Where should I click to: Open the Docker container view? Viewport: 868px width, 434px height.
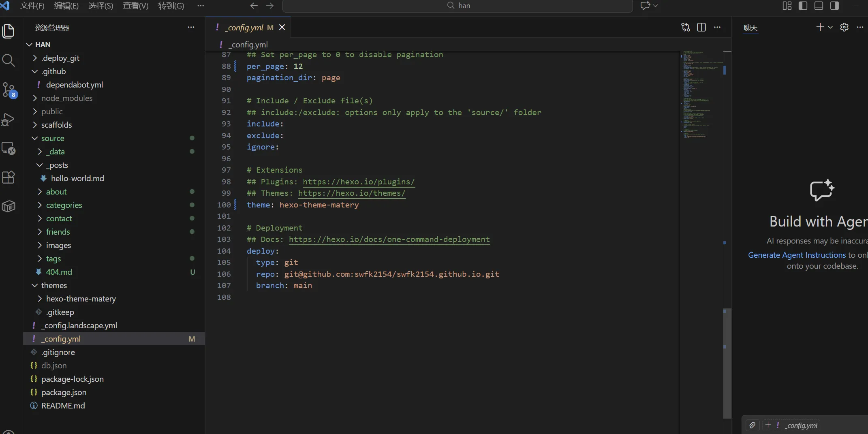(9, 207)
